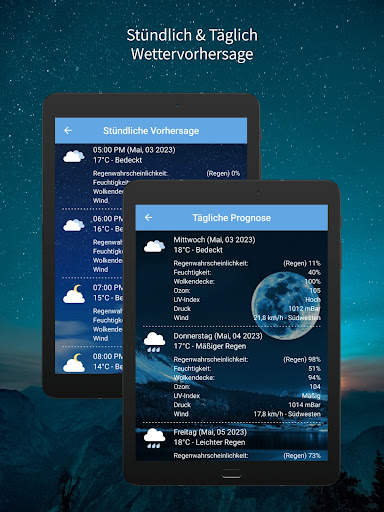This screenshot has height=512, width=384.
Task: Select 17°C - Mäßiger Regen line
Action: click(x=210, y=346)
